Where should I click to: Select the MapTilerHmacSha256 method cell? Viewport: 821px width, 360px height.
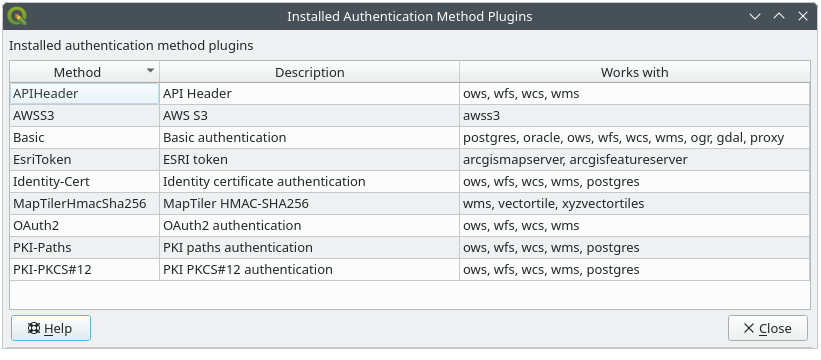tap(85, 204)
